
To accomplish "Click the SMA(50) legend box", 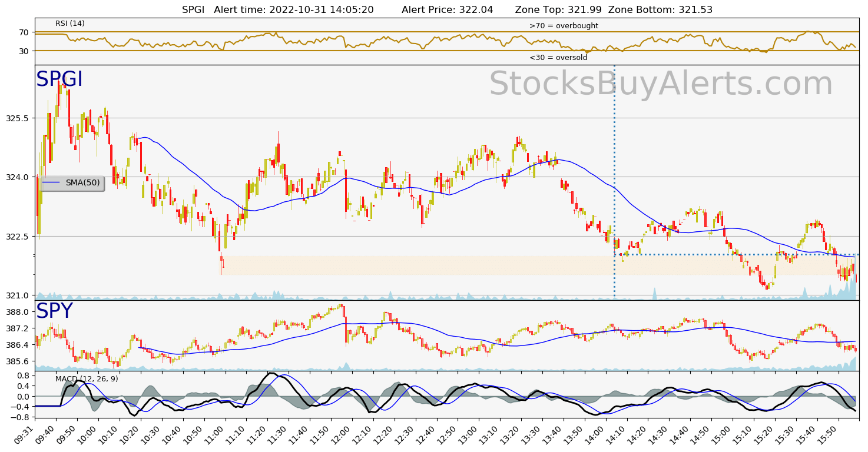I will 71,183.
